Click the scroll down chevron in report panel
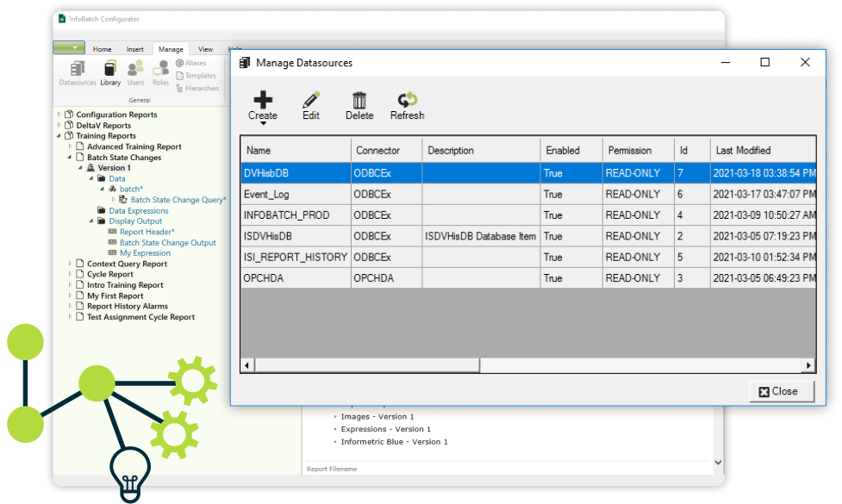 click(719, 462)
